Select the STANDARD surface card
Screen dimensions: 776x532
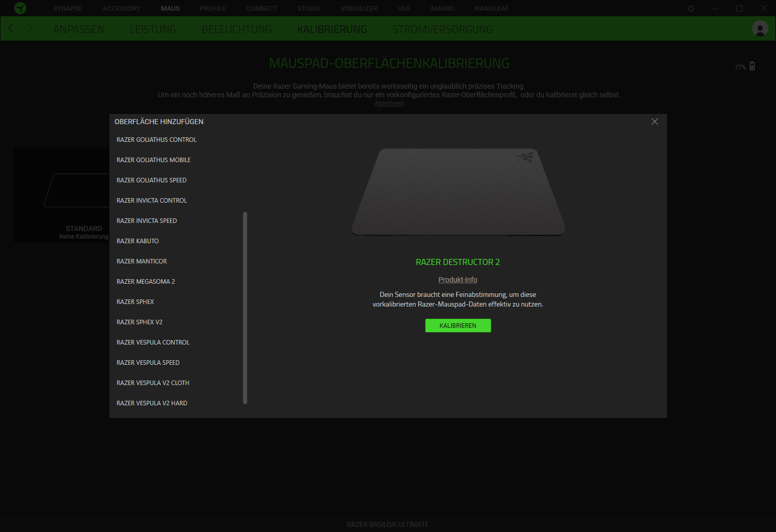pos(62,195)
